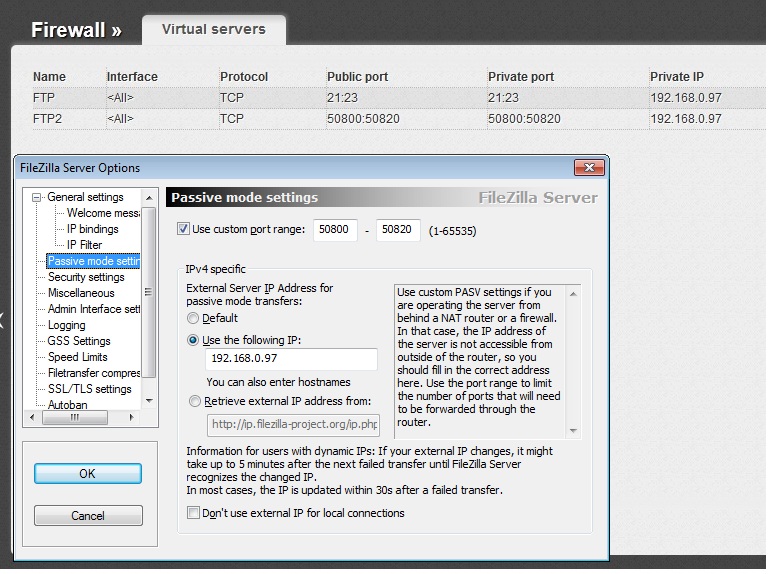This screenshot has width=774, height=574.
Task: Focus the 192.168.0.97 external IP field
Action: click(291, 359)
